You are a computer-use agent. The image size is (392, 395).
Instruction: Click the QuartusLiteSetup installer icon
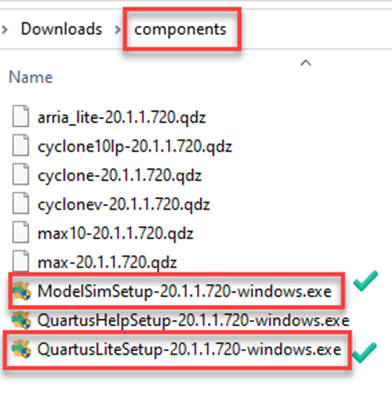point(21,349)
